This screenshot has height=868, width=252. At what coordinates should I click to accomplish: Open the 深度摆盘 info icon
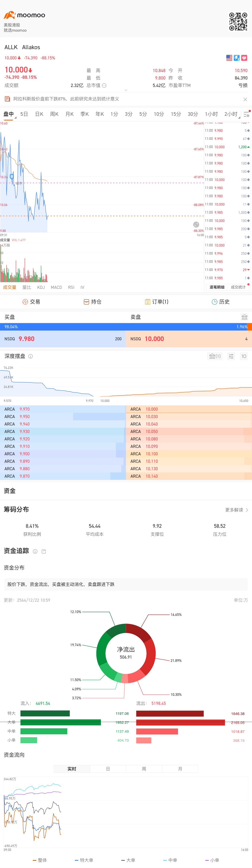(31, 356)
